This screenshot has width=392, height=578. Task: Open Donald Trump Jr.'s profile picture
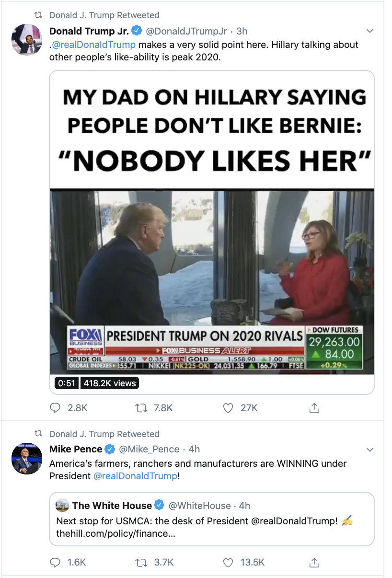point(27,40)
